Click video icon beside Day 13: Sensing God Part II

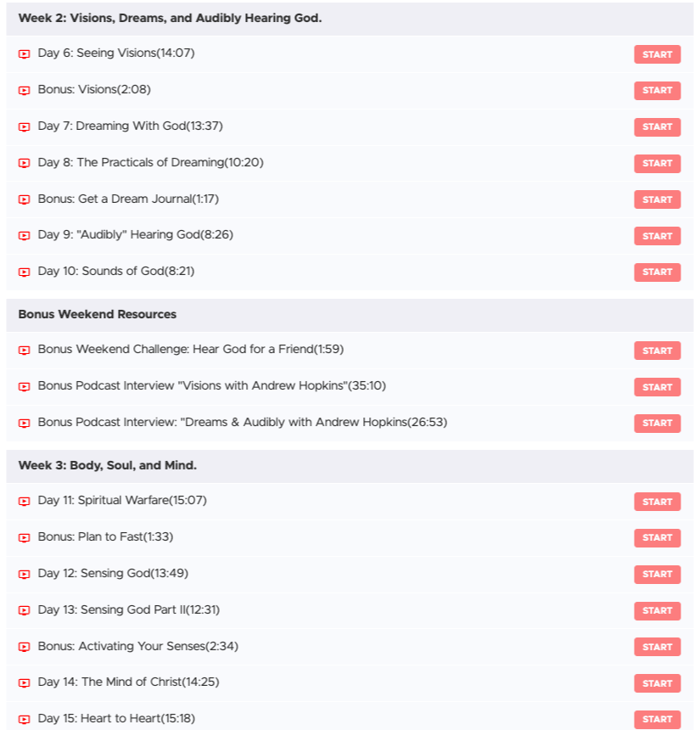tap(25, 611)
